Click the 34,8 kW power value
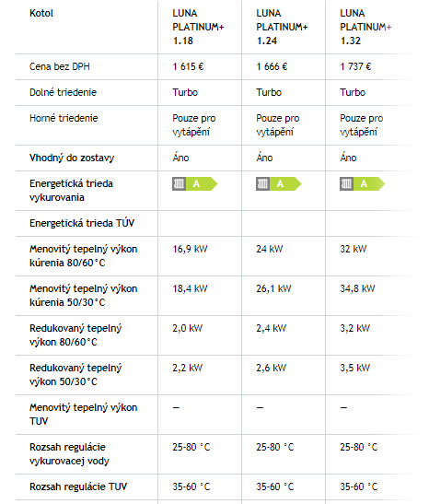Image resolution: width=429 pixels, height=504 pixels. [358, 288]
